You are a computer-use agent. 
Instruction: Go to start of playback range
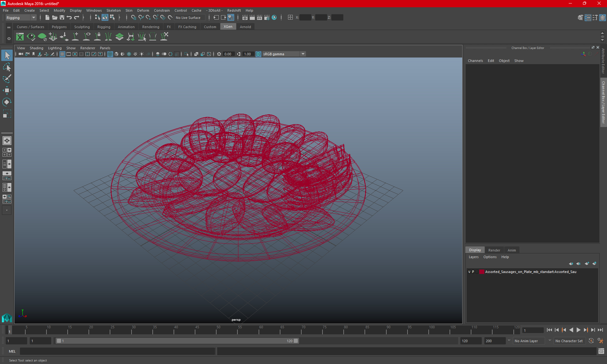[549, 330]
